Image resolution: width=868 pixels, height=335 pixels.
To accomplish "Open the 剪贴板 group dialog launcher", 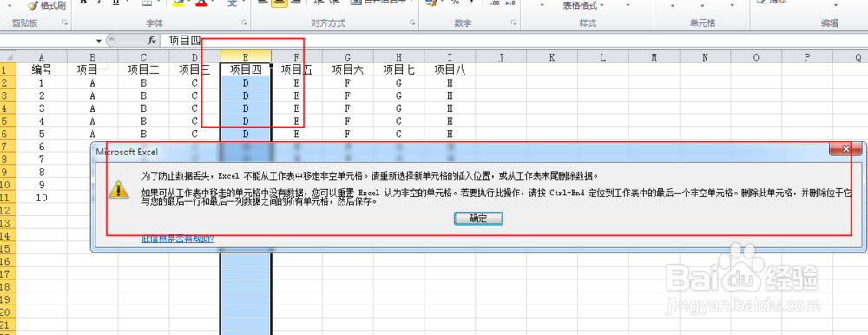I will coord(65,23).
